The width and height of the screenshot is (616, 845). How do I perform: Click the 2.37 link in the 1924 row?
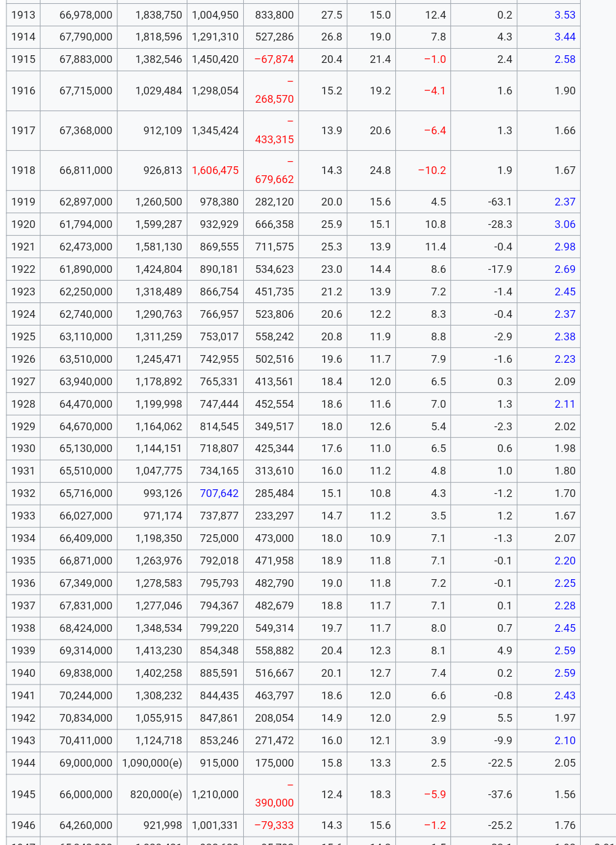point(565,315)
